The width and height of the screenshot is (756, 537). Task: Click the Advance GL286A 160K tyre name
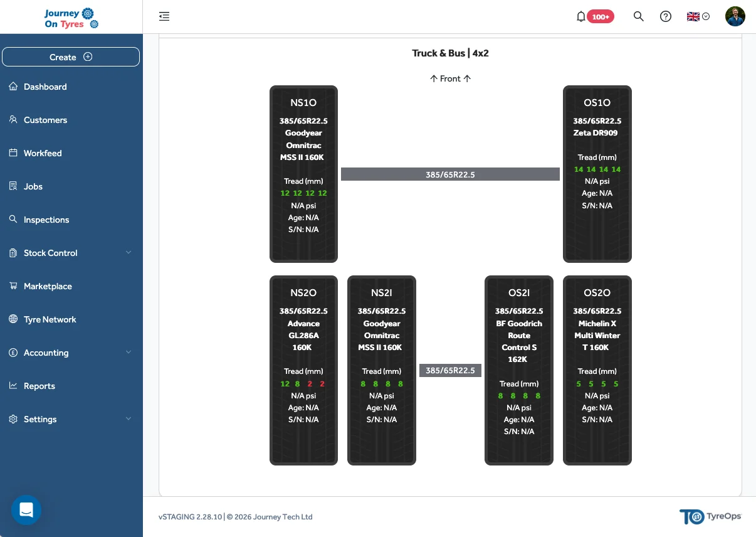point(303,335)
